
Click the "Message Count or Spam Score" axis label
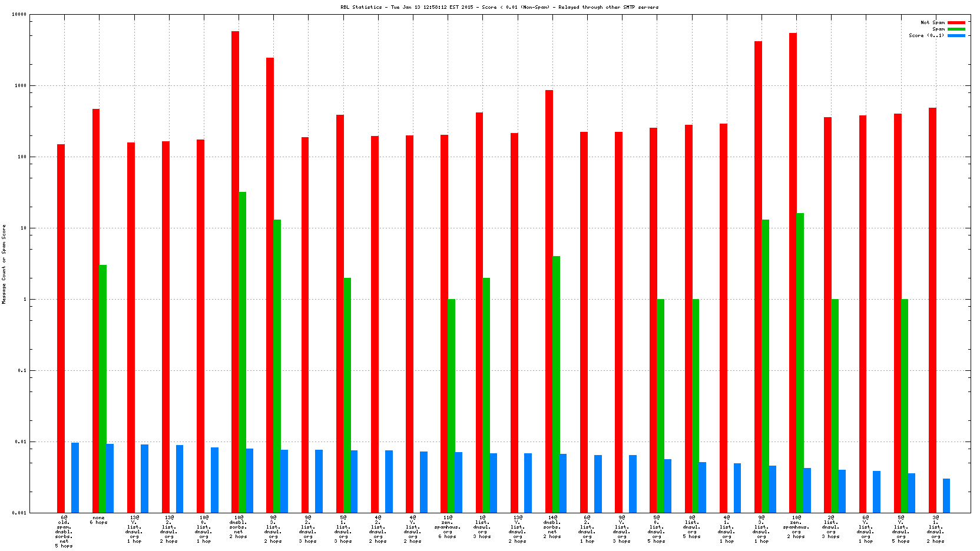[x=4, y=264]
